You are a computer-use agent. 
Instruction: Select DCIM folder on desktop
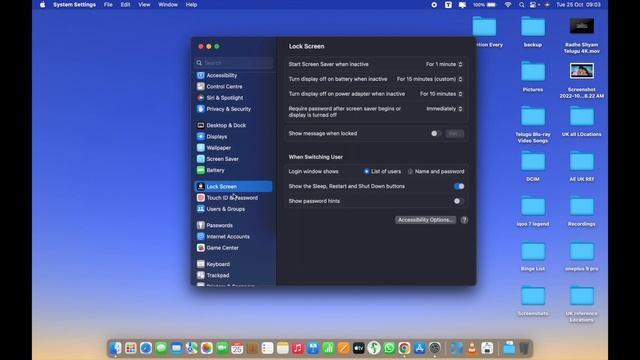533,166
